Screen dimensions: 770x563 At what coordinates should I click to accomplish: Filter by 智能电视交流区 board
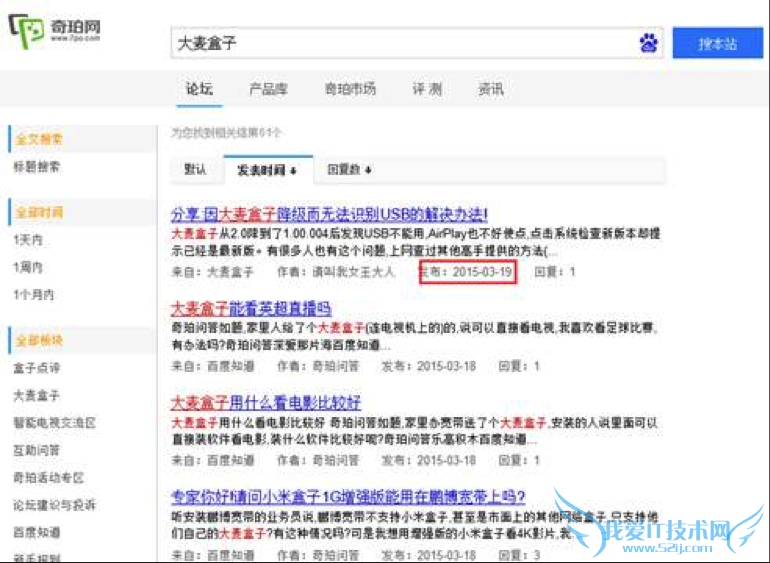click(55, 422)
